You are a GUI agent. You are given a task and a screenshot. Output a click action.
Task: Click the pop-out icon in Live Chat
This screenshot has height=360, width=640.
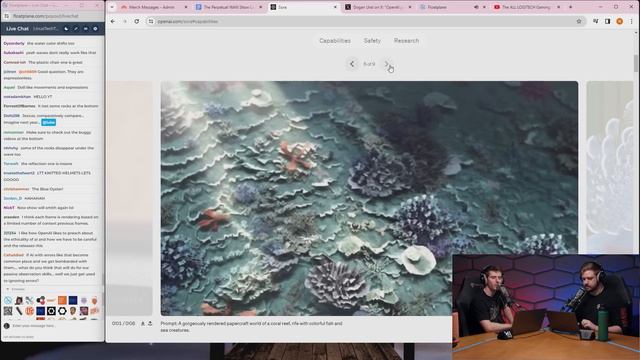pyautogui.click(x=86, y=29)
